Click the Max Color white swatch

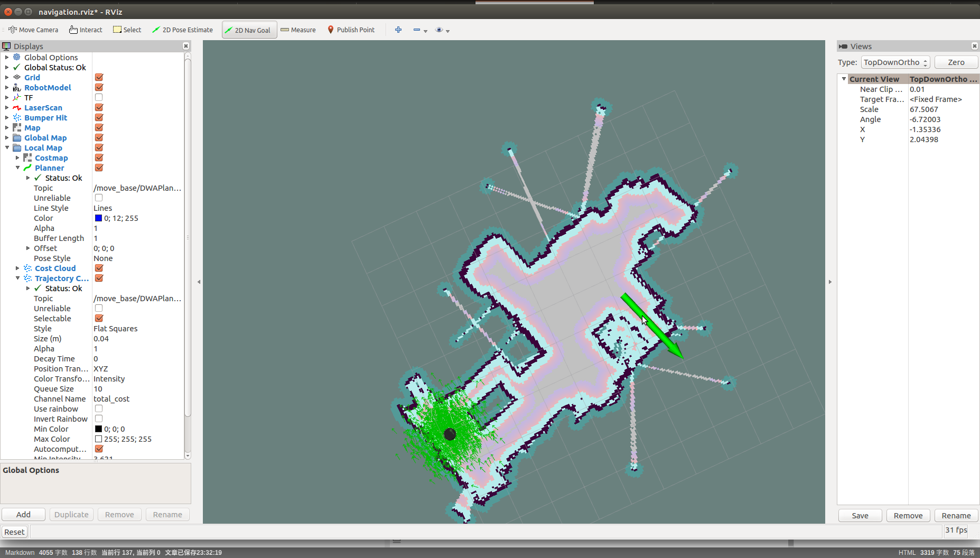click(98, 439)
